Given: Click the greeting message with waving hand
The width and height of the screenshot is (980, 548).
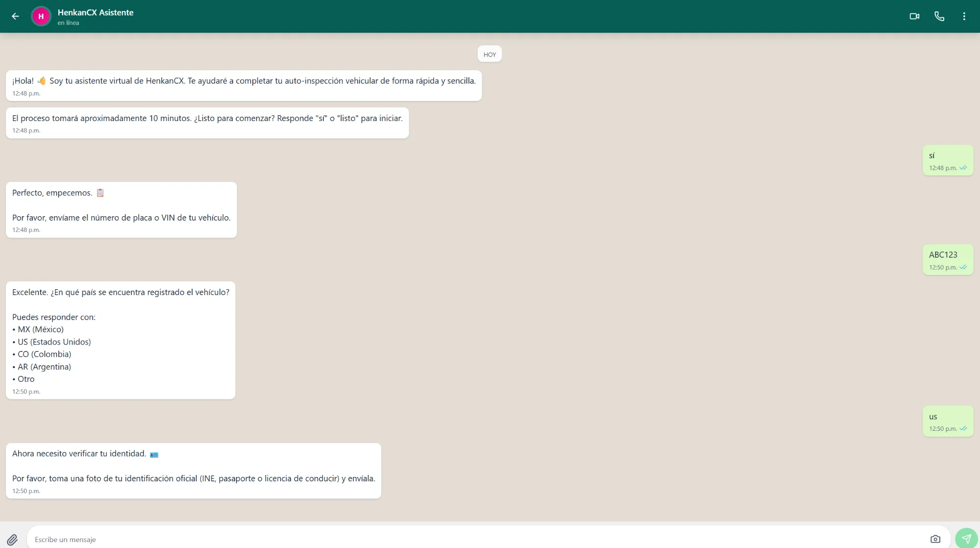Looking at the screenshot, I should (x=244, y=85).
